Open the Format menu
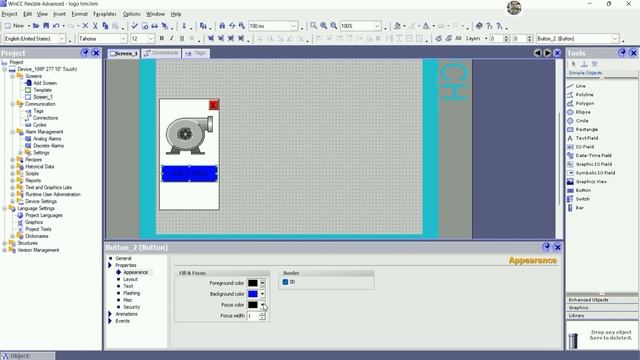640x360 pixels. tap(80, 14)
